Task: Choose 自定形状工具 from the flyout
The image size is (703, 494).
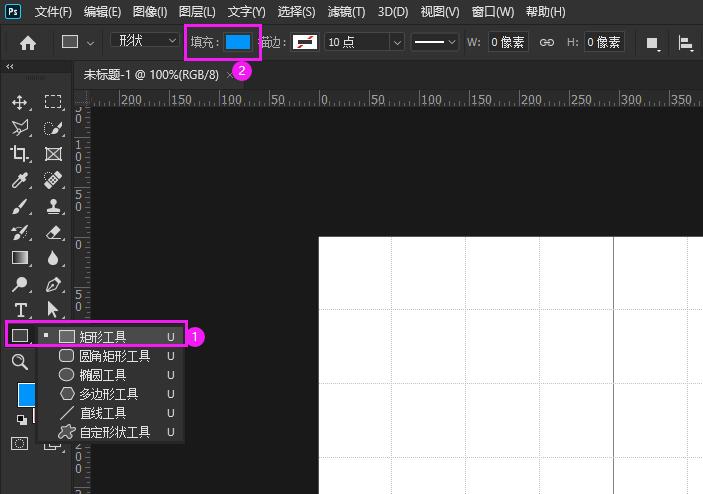Action: (111, 432)
